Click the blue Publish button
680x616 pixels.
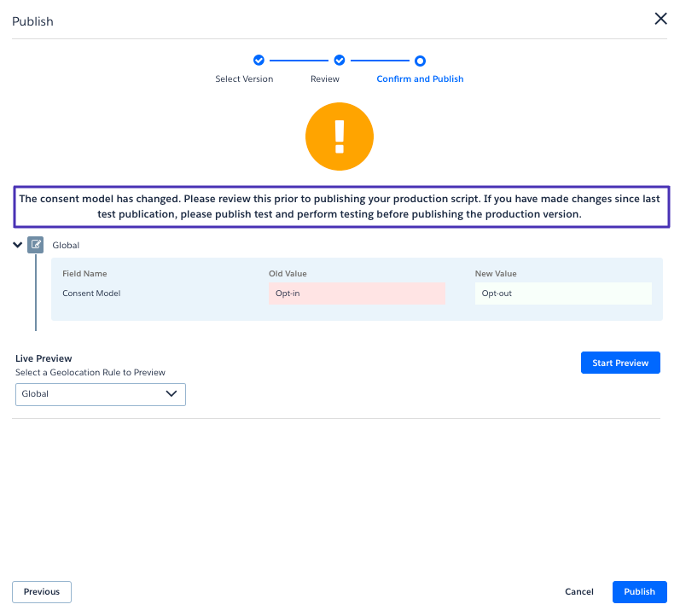point(639,592)
